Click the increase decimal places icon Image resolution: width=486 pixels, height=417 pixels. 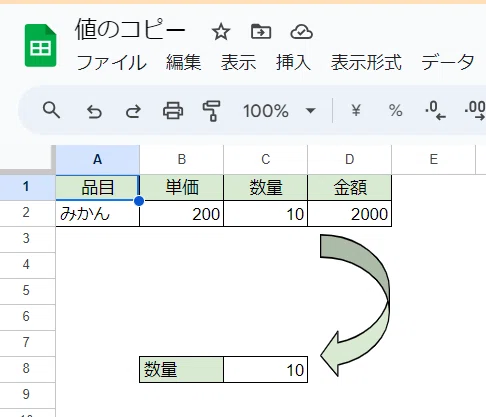pos(475,111)
